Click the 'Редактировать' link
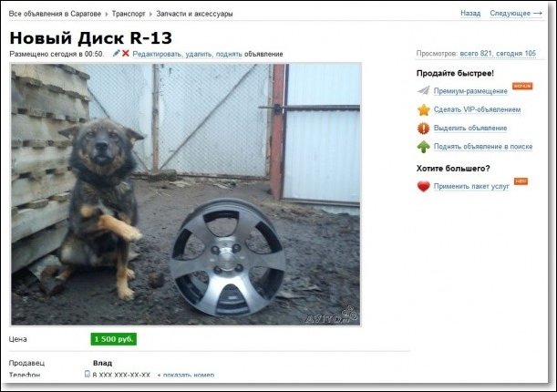The width and height of the screenshot is (557, 392). tap(158, 54)
